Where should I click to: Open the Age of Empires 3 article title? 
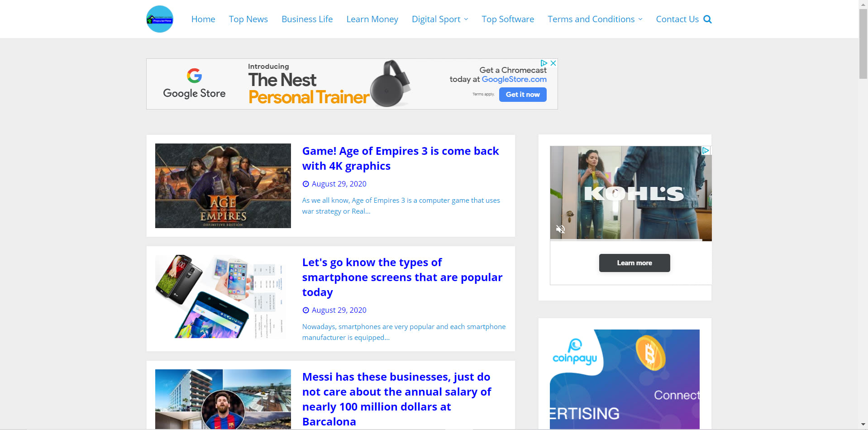tap(401, 158)
